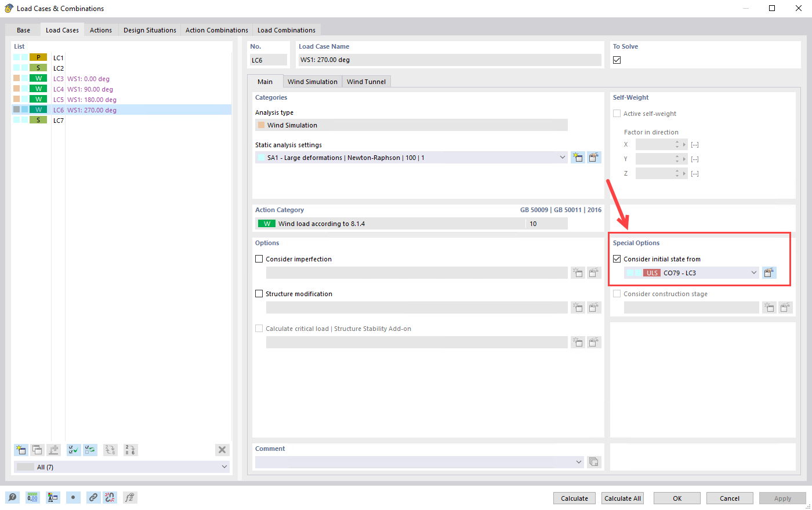Click the Z factor spinner arrows

pyautogui.click(x=677, y=173)
